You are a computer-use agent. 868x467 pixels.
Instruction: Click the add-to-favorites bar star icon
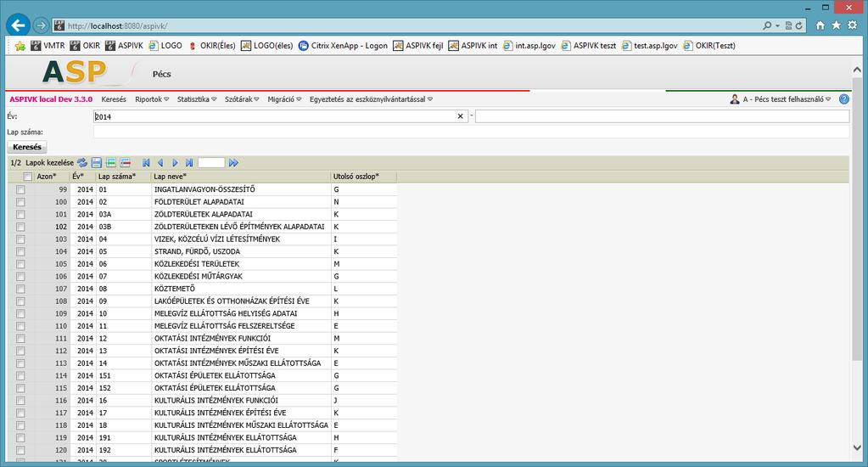click(x=20, y=45)
